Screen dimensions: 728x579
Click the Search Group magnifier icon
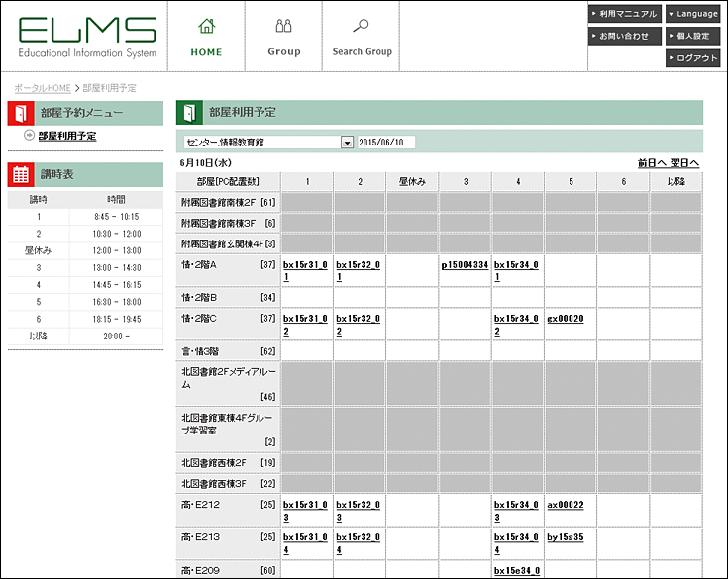click(361, 26)
